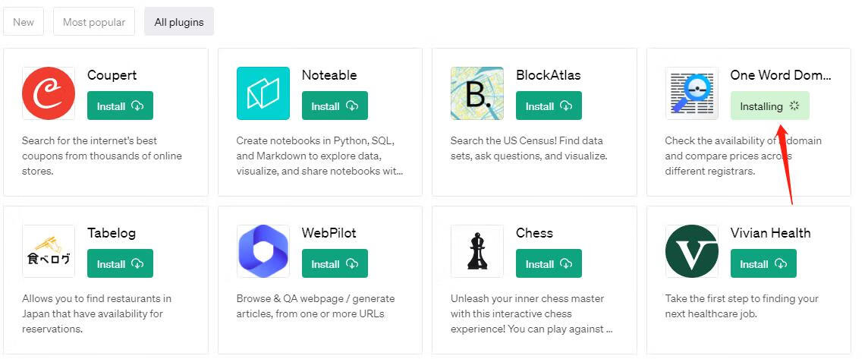Click the Tabelog chopsticks logo
Image resolution: width=868 pixels, height=359 pixels.
[x=49, y=251]
